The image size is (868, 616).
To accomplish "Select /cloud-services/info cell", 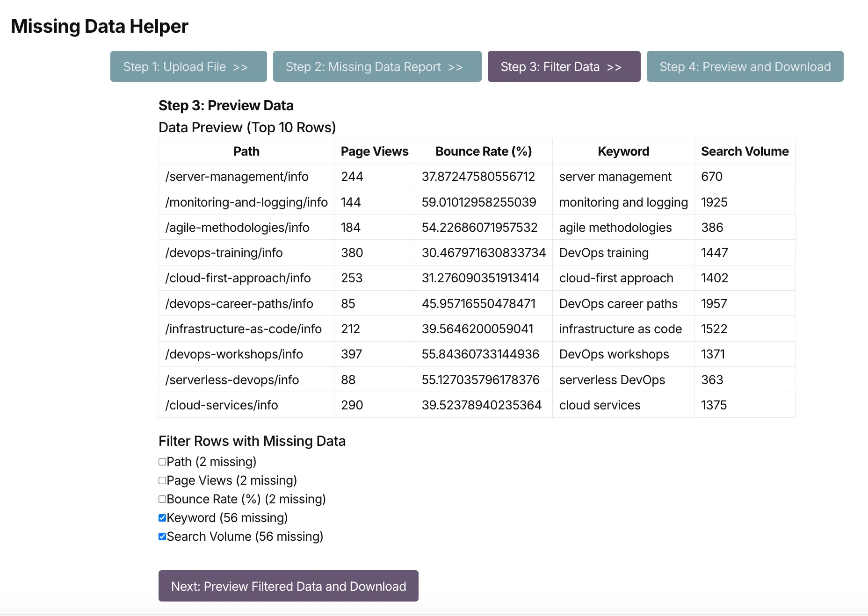I will [x=246, y=405].
